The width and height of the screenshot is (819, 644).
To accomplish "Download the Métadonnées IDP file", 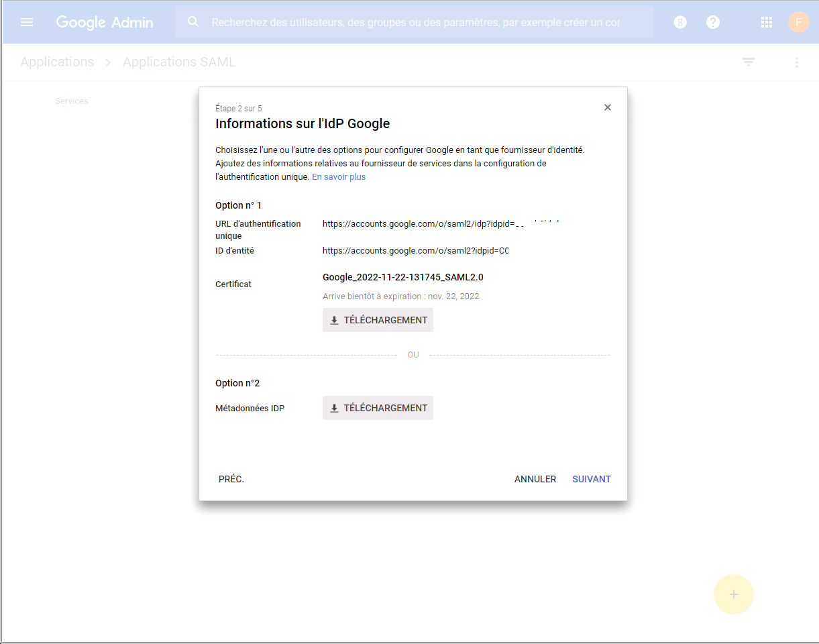I will point(378,408).
